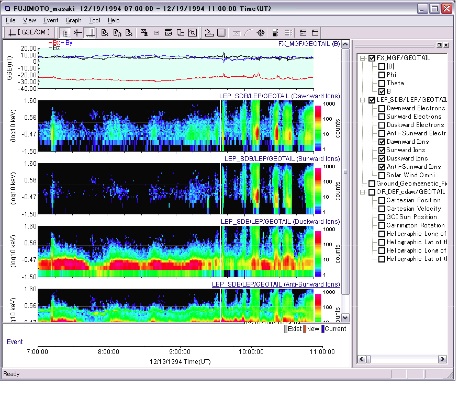Click the Duskward Ions spectrogram
This screenshot has width=457, height=398.
[176, 252]
